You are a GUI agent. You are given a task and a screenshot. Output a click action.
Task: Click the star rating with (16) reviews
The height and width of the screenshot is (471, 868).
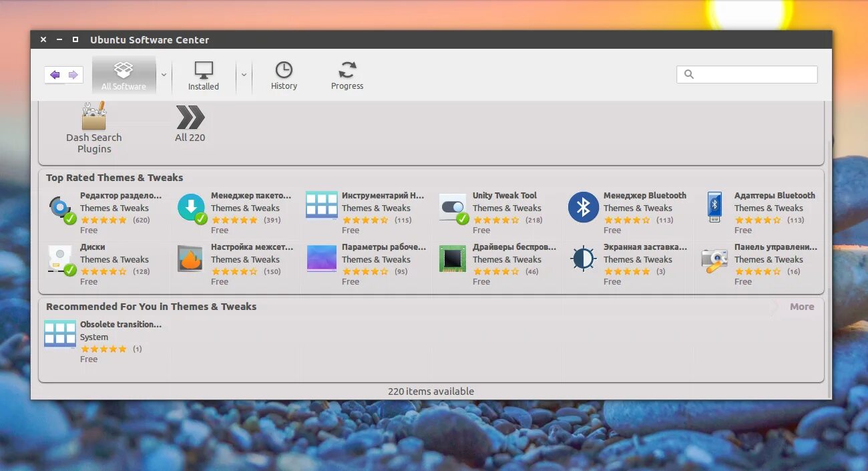(x=758, y=271)
